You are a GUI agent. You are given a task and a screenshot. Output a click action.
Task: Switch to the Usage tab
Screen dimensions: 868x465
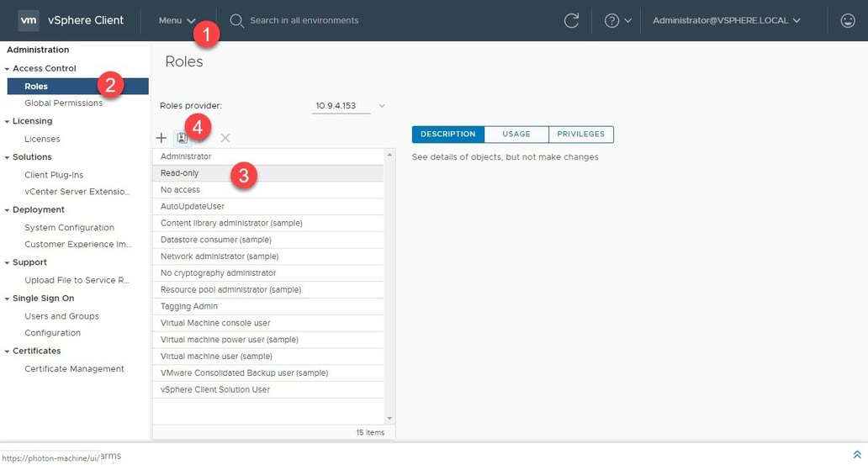516,135
